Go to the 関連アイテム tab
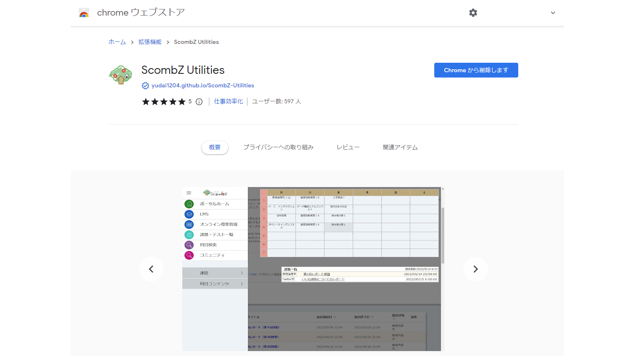Screen dimensions: 644x356 pos(400,147)
